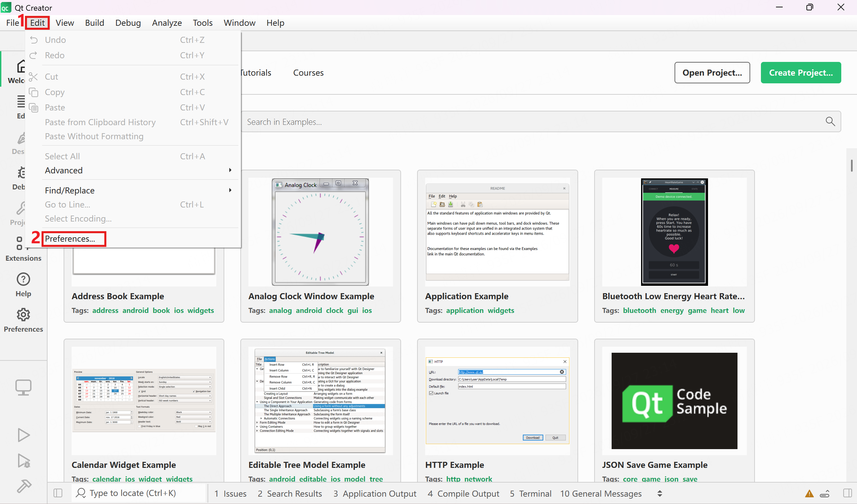Click the examples list vertical scrollbar
Viewport: 857px width, 504px height.
coord(852,166)
